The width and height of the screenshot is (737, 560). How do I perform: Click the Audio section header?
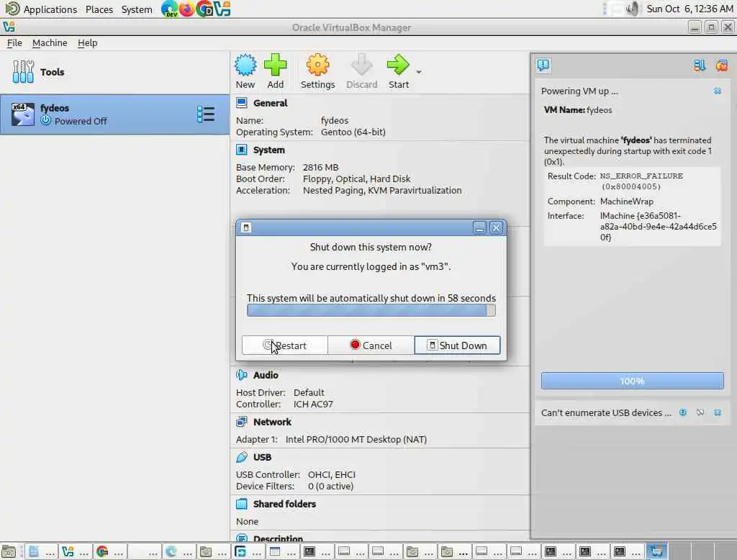click(x=266, y=375)
